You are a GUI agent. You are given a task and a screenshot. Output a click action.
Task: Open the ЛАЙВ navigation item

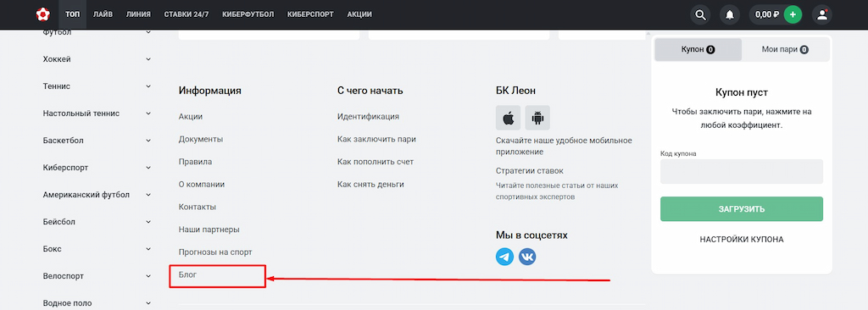point(103,14)
